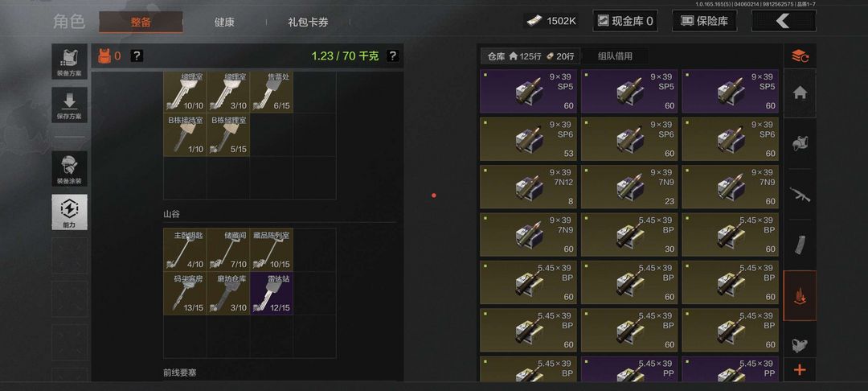Open the 装备方案 loadout icon
This screenshot has width=868, height=391.
point(69,61)
